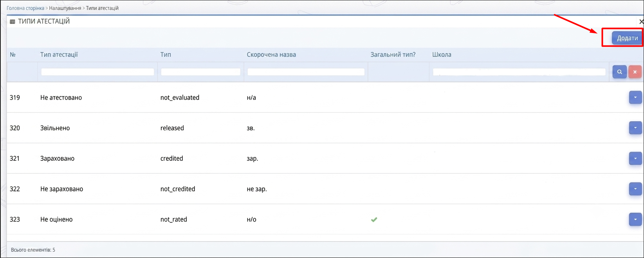This screenshot has width=644, height=258.
Task: Click the Додати button
Action: pos(627,38)
